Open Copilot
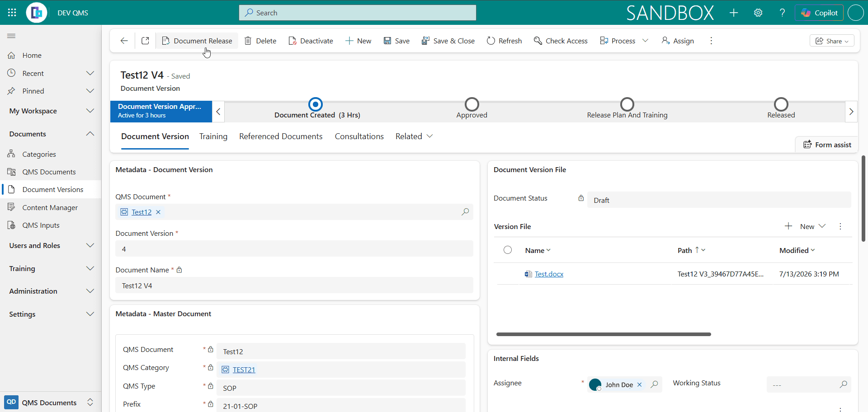 click(820, 13)
